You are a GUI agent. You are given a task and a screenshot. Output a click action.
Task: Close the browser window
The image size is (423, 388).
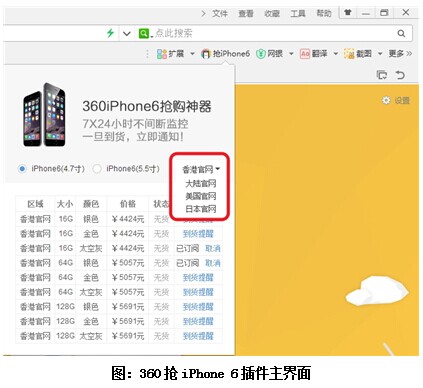406,13
